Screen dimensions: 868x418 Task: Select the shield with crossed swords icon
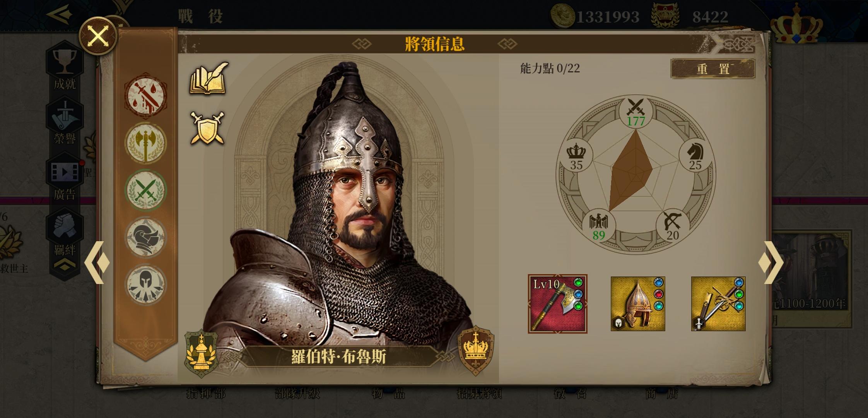(x=207, y=128)
